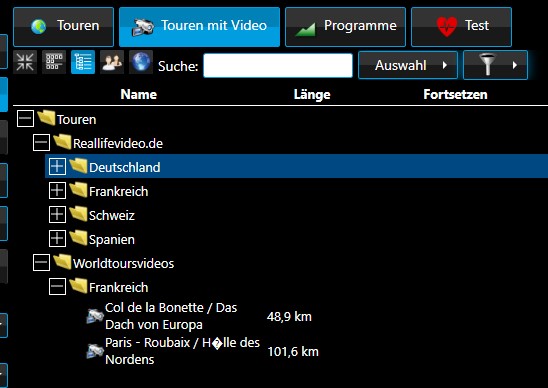Select the tree list view icon
The height and width of the screenshot is (388, 548).
tap(83, 62)
